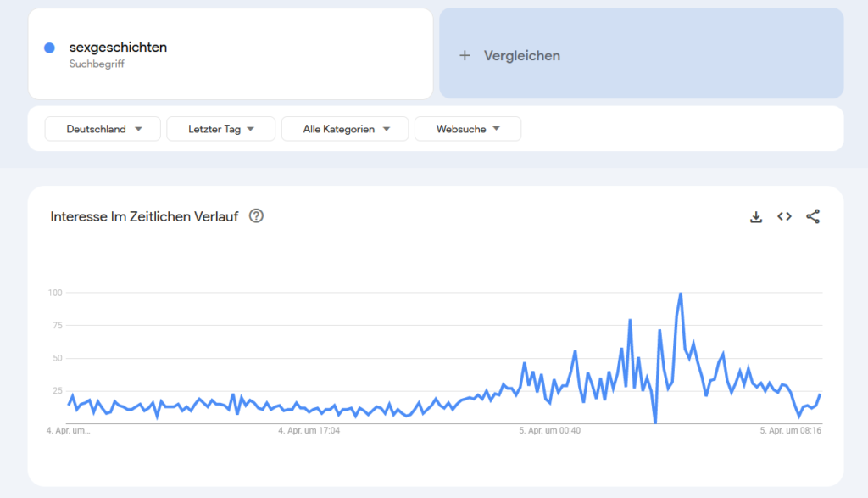The height and width of the screenshot is (498, 868).
Task: Select the 5. Apr. um 00:40 axis label
Action: (x=550, y=431)
